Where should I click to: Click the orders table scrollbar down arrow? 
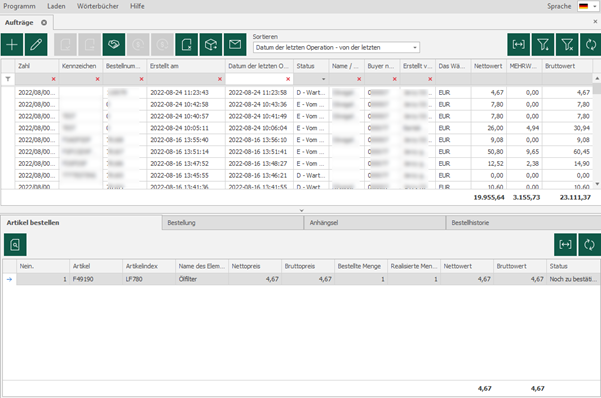(x=597, y=184)
